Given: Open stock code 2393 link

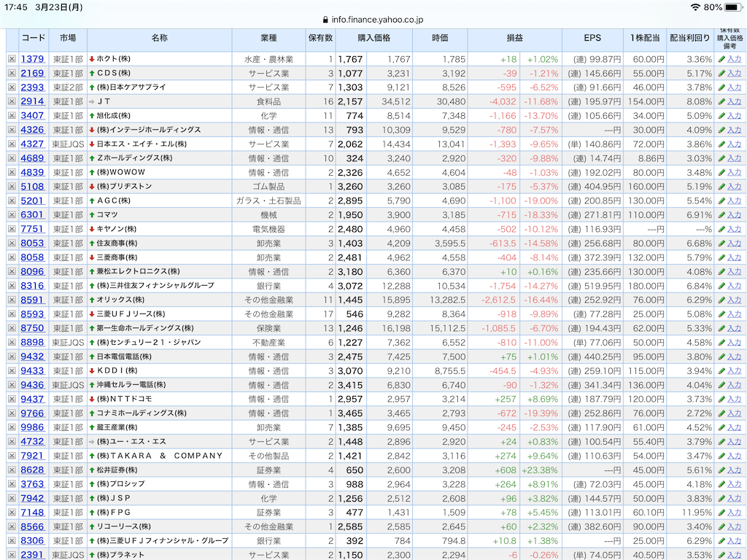Looking at the screenshot, I should tap(32, 87).
